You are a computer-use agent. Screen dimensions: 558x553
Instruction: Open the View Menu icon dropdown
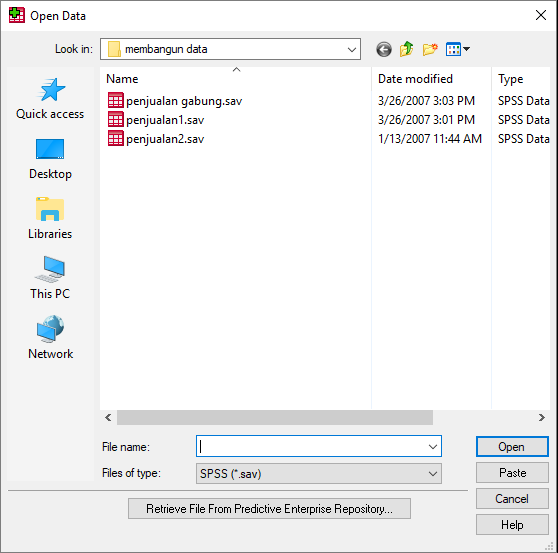(458, 49)
